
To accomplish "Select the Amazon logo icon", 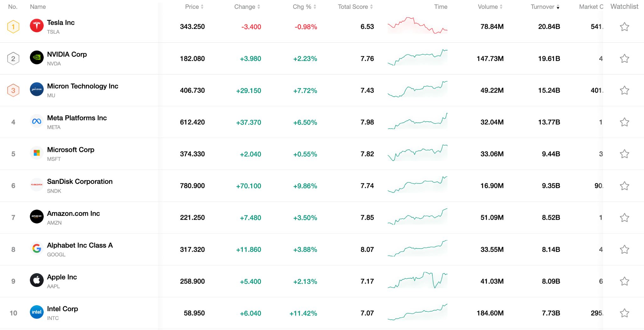I will pyautogui.click(x=37, y=217).
